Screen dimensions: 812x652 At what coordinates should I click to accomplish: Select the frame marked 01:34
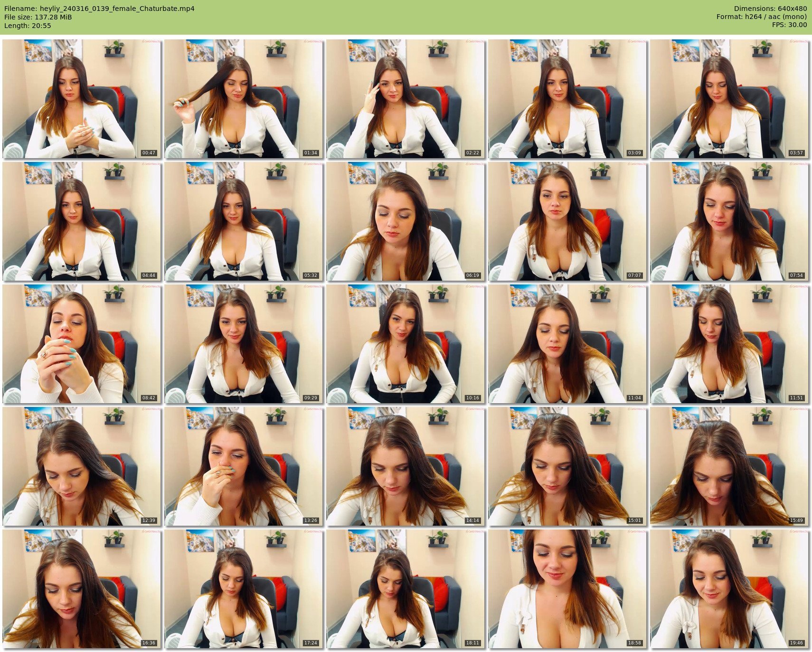(244, 99)
